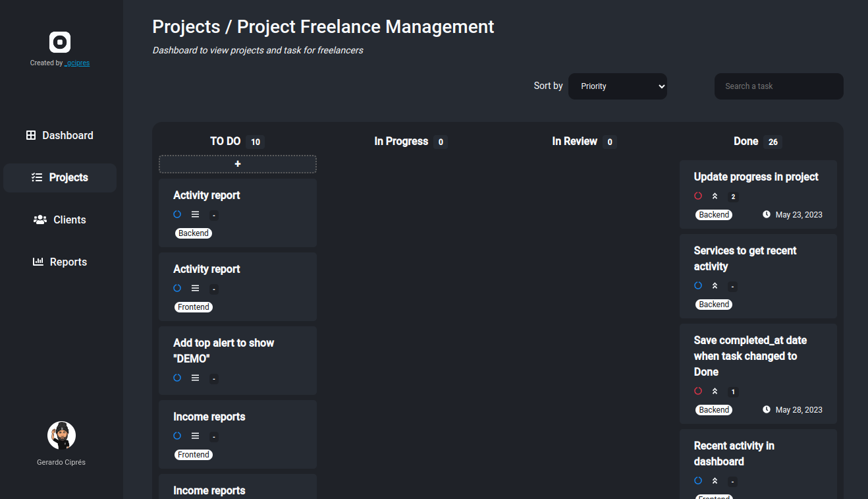Click Frontend tag on second Activity report
This screenshot has height=499, width=868.
(x=194, y=307)
